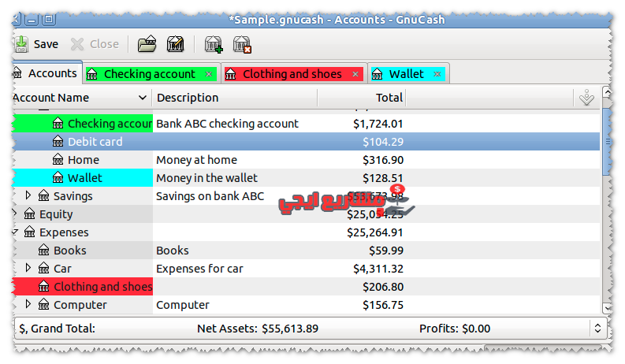Click 'Bank ABC checking account' description
Image resolution: width=625 pixels, height=364 pixels.
227,124
